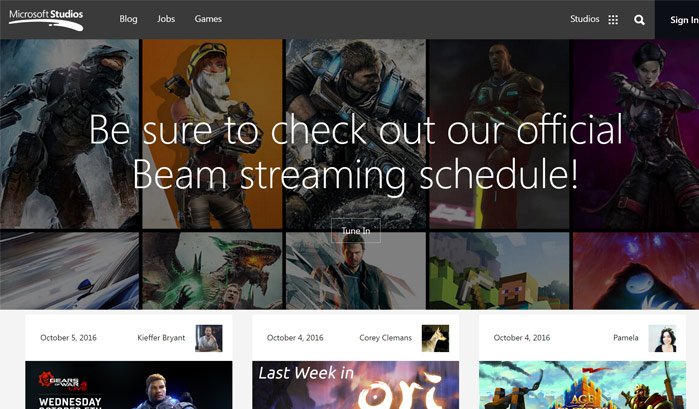Open the Last Week in Ori thumbnail
This screenshot has height=409, width=699.
[355, 385]
